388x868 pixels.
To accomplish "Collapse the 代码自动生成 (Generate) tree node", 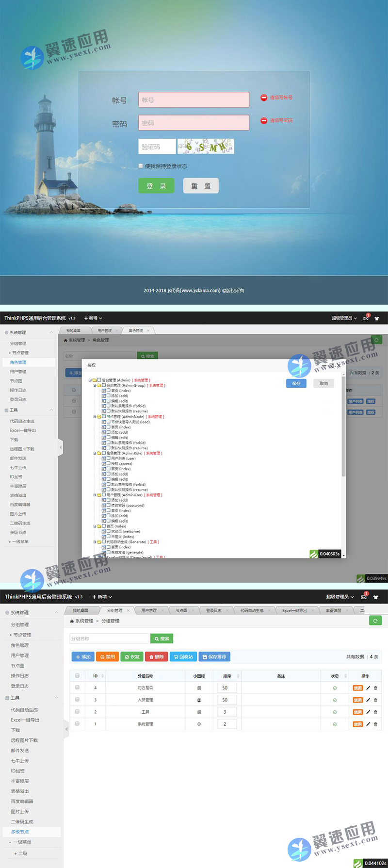I will pyautogui.click(x=95, y=541).
